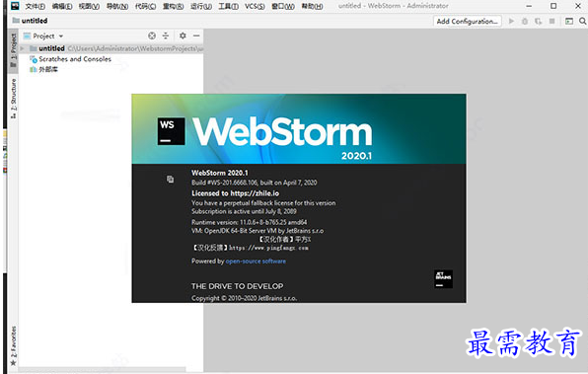Open Project panel settings gear

pos(183,36)
